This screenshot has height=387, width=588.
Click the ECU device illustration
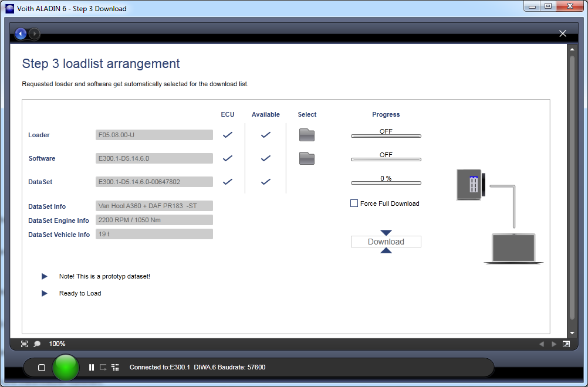pyautogui.click(x=471, y=184)
